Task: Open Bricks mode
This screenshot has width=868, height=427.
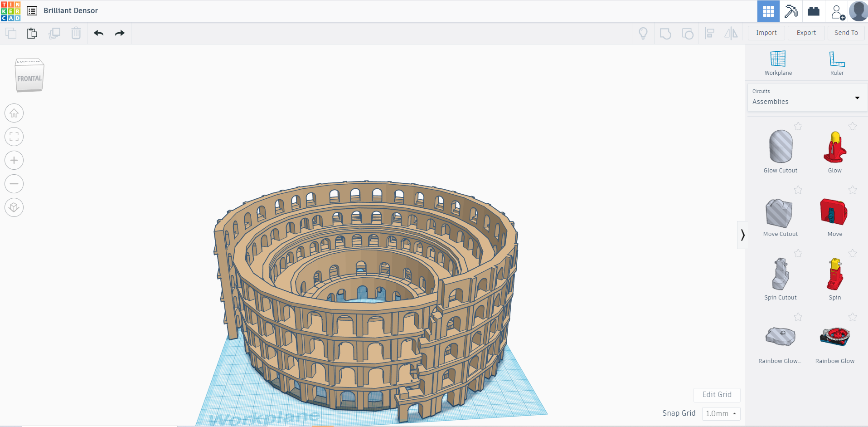Action: (814, 11)
